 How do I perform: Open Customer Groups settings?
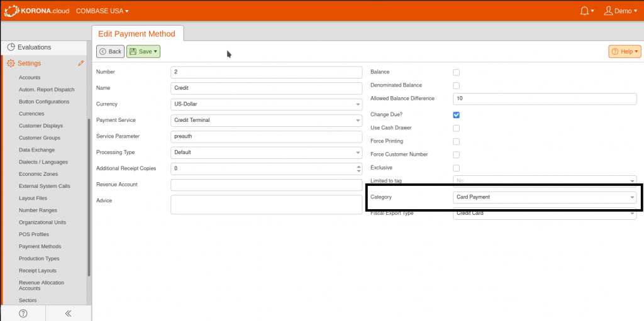pyautogui.click(x=40, y=138)
